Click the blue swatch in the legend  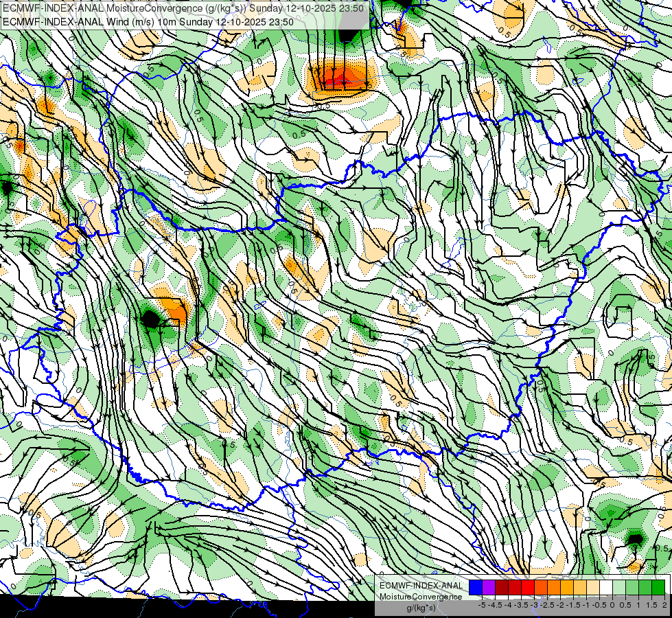[476, 588]
